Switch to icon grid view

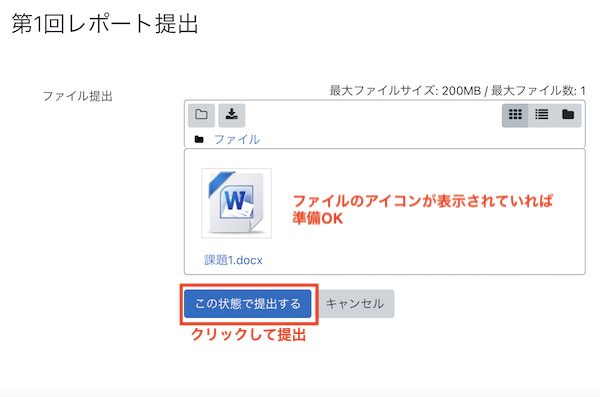click(x=515, y=115)
